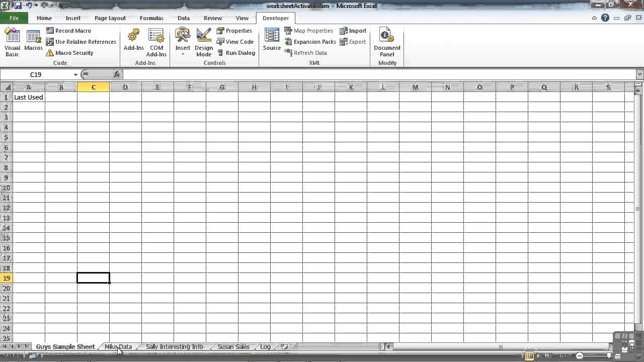Click the horizontal scrollbar

(501, 346)
